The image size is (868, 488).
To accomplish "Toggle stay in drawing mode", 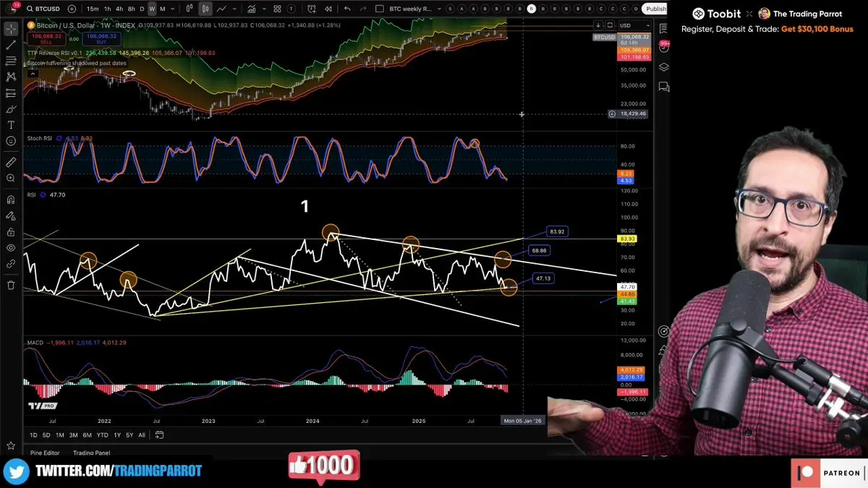I will pos(11,216).
